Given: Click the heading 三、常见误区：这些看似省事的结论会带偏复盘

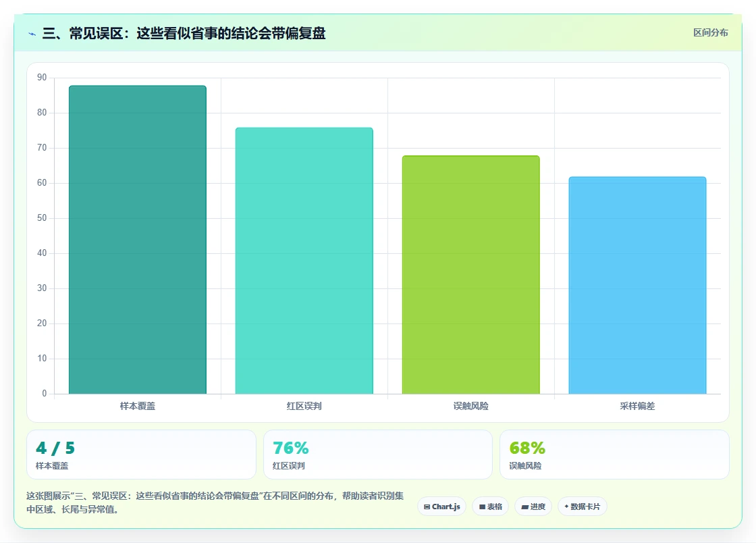Looking at the screenshot, I should pos(184,33).
